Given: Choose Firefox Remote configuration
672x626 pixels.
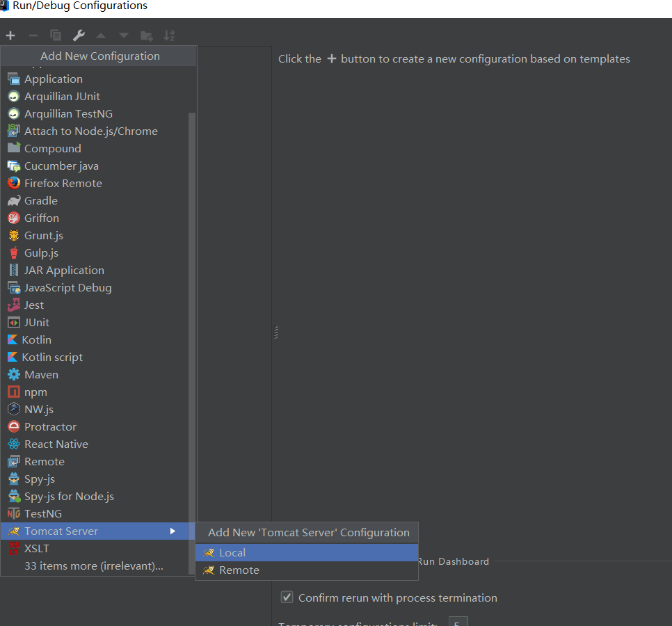Looking at the screenshot, I should [x=95, y=184].
